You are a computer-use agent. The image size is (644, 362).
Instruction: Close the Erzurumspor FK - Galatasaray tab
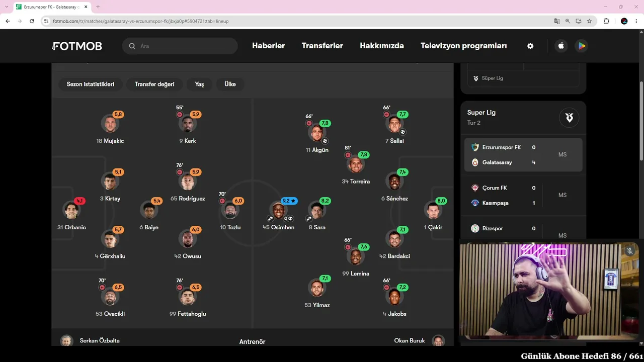click(85, 7)
